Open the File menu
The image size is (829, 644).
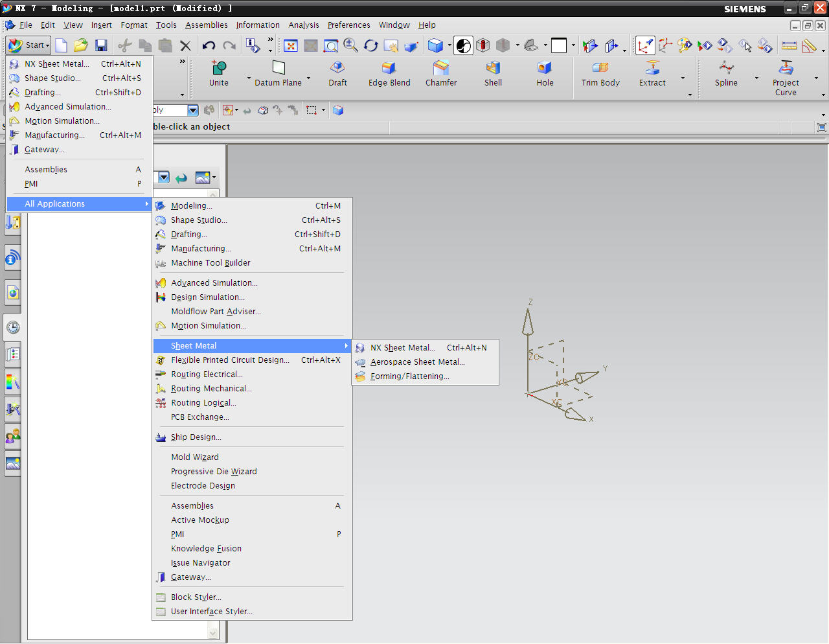pos(26,25)
